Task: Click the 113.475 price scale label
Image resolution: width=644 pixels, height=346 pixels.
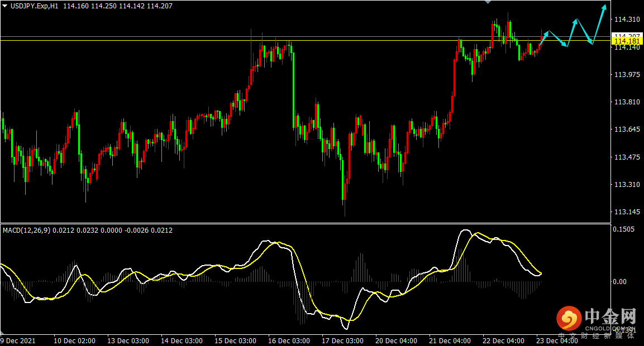Action: (x=627, y=157)
